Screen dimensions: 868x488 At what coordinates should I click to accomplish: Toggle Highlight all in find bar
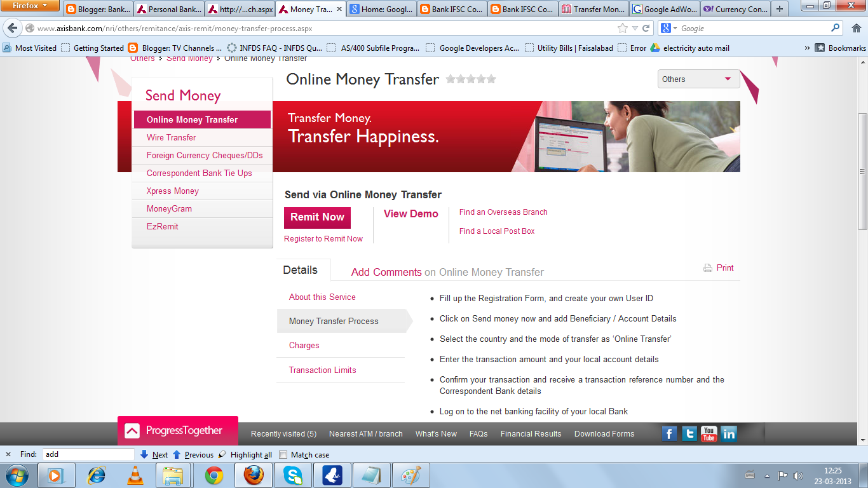pos(245,455)
